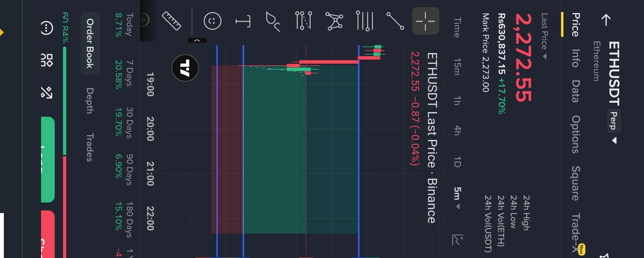Click the 90 Days 6.90% change

pyautogui.click(x=124, y=170)
